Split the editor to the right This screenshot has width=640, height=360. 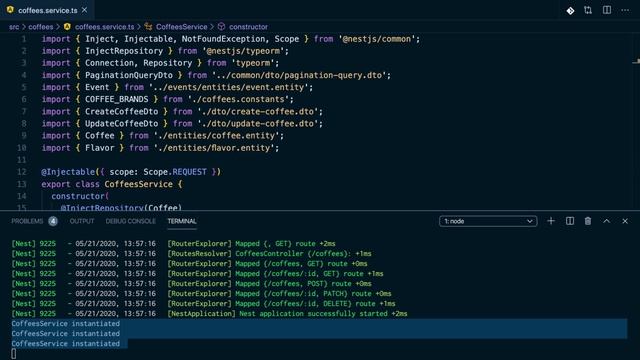607,10
